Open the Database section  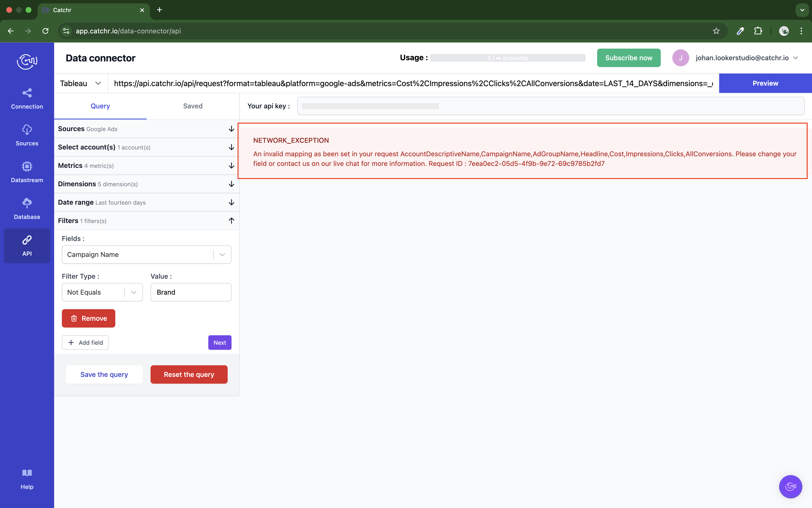[x=27, y=209]
